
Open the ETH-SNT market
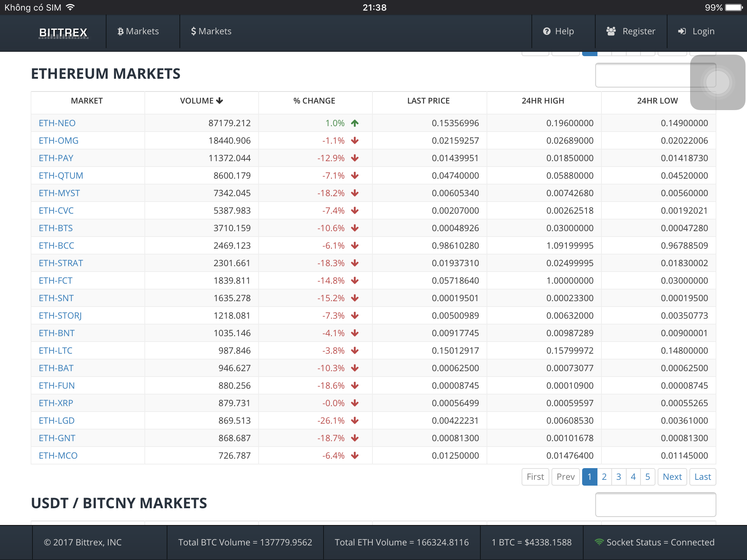[x=56, y=298]
